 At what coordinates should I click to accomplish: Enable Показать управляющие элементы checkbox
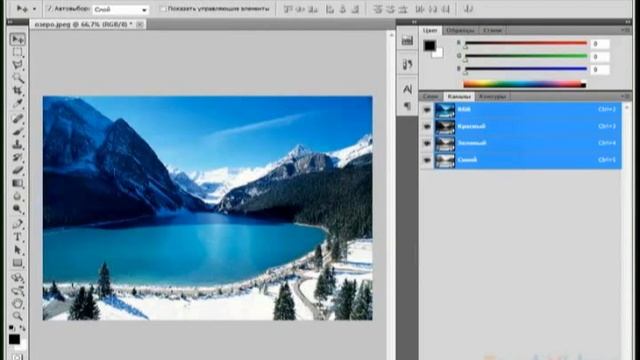click(162, 8)
